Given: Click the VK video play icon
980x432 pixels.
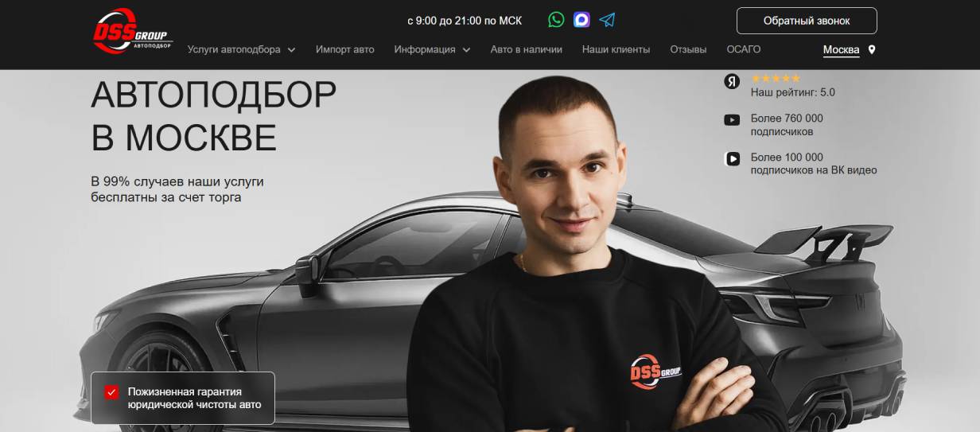Looking at the screenshot, I should 733,158.
